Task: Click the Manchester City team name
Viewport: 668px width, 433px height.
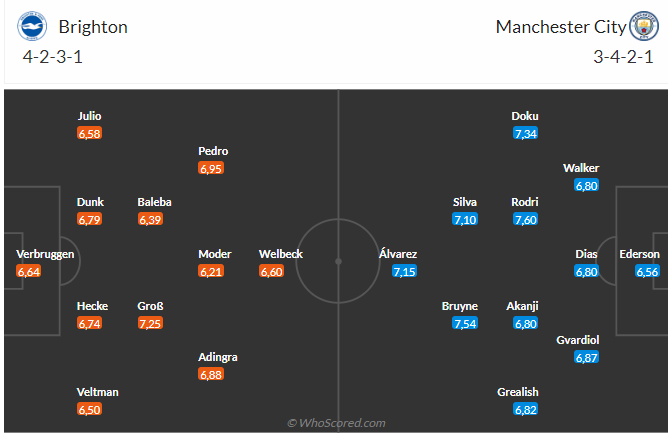Action: pyautogui.click(x=559, y=27)
